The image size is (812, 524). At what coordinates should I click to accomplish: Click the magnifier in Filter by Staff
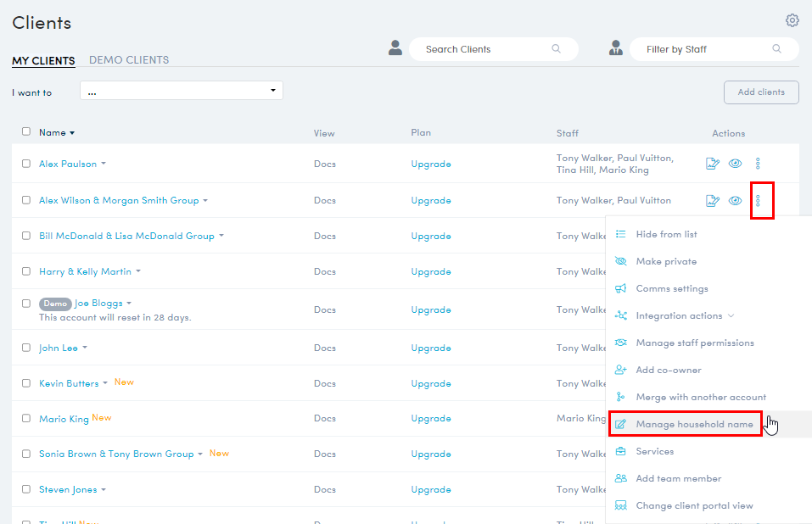[x=776, y=49]
